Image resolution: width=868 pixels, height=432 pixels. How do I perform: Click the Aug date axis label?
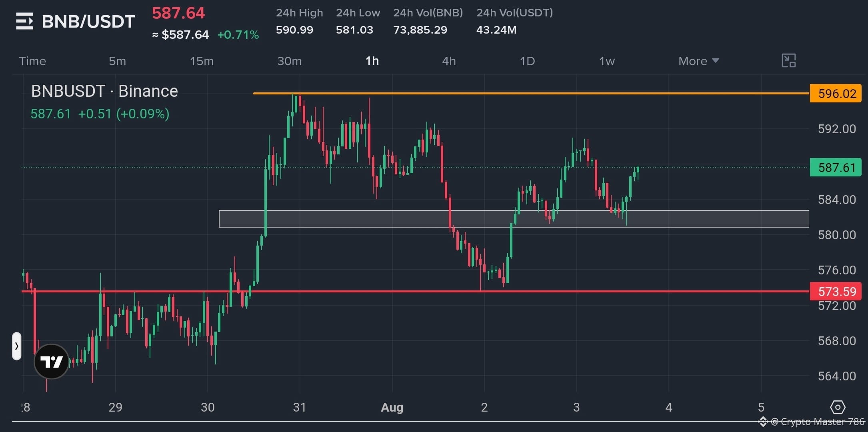[x=392, y=407]
